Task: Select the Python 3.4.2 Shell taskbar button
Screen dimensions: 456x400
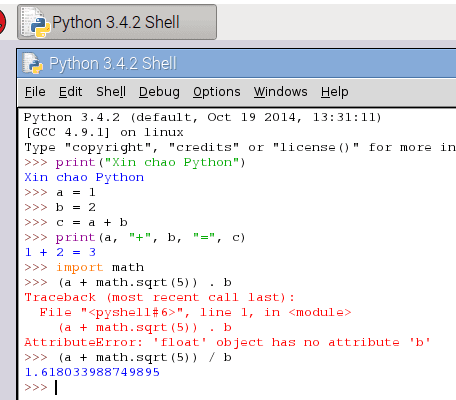Action: click(x=117, y=22)
